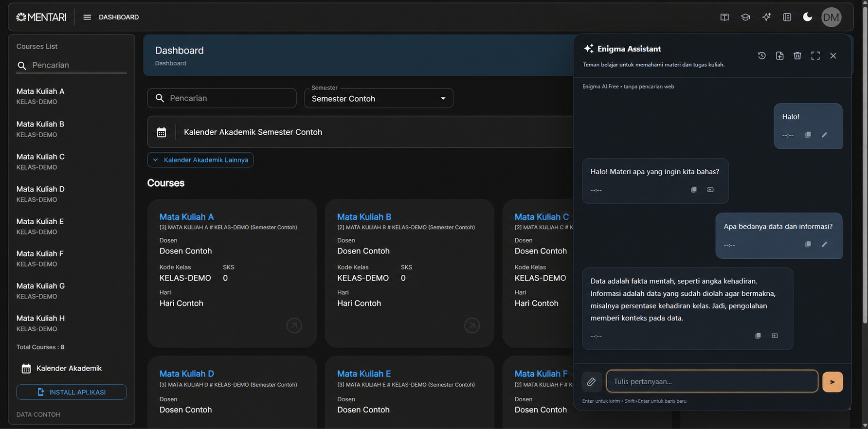The height and width of the screenshot is (429, 868).
Task: Expand 'Kalender Akademik Lainnya'
Action: pyautogui.click(x=200, y=160)
